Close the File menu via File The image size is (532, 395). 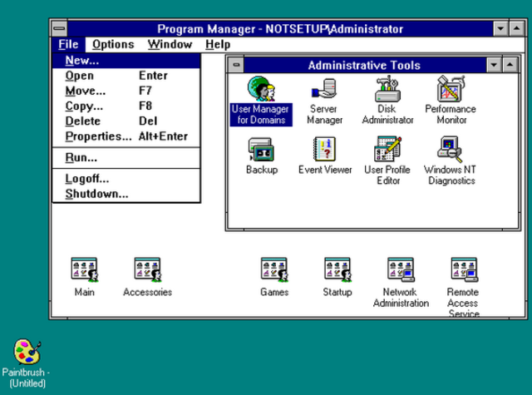pyautogui.click(x=68, y=44)
